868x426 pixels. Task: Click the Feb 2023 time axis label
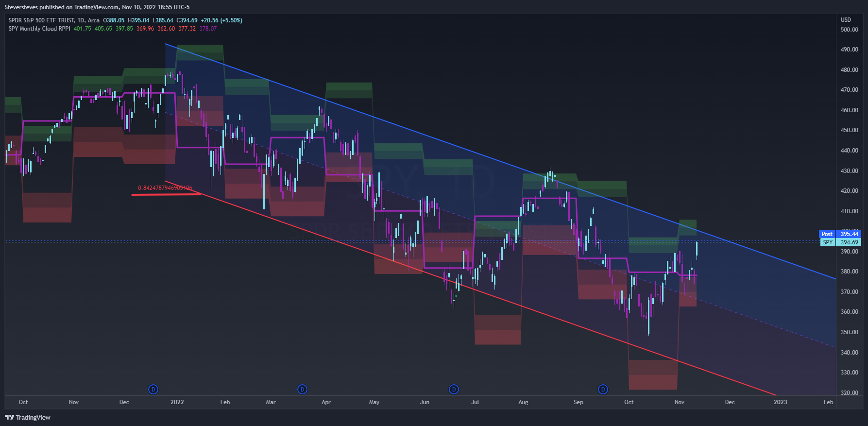tap(828, 402)
